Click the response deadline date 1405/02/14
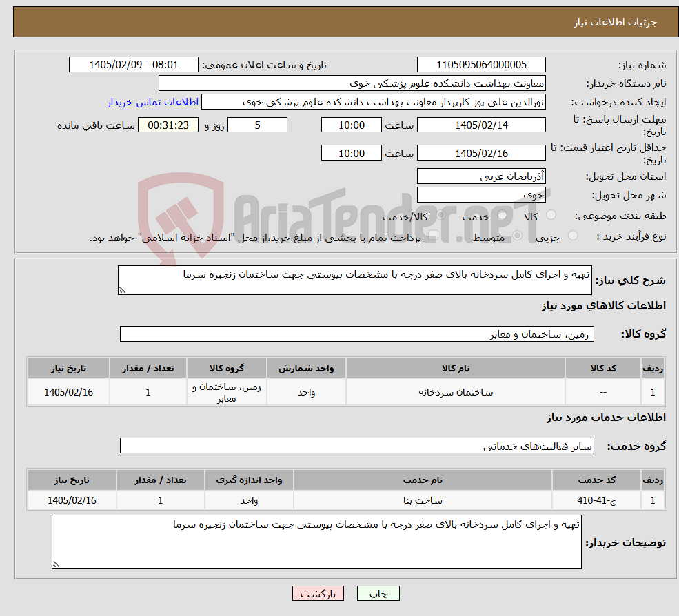Viewport: 679px width, 616px height. (481, 125)
